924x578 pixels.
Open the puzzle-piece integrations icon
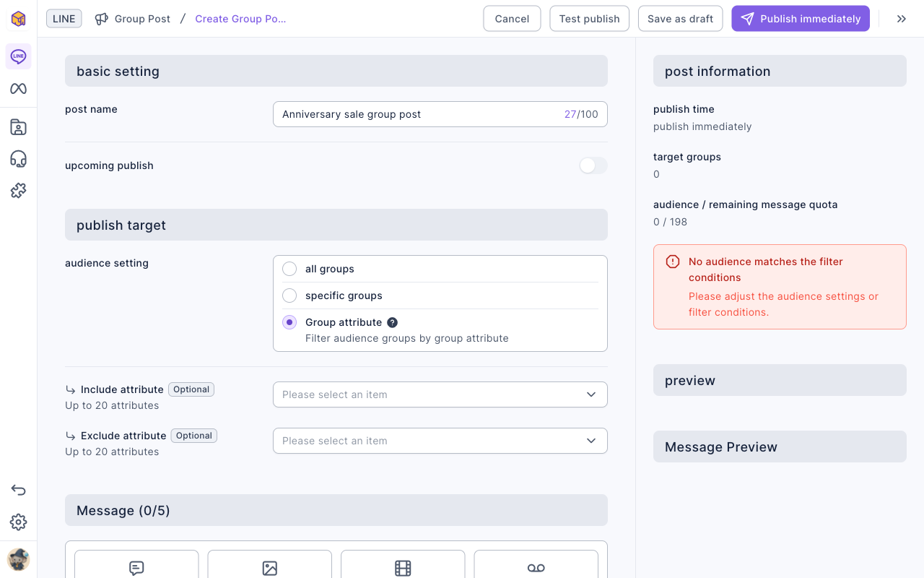click(18, 191)
